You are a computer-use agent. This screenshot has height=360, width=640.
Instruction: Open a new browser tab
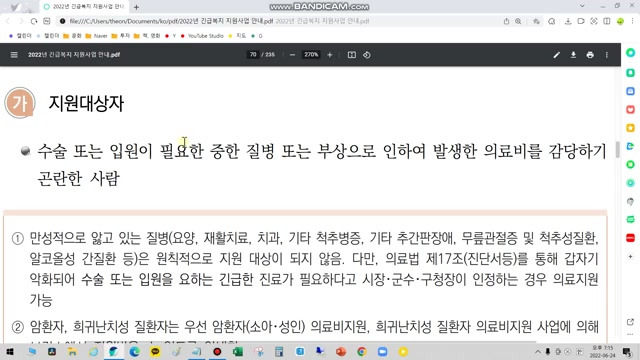[x=136, y=7]
